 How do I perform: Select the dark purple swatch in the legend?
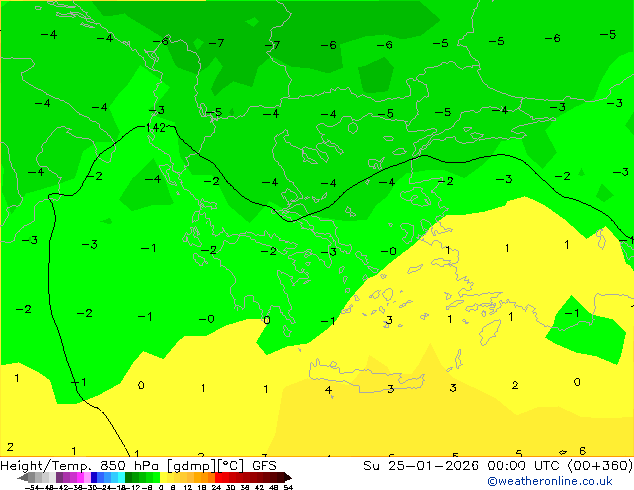(x=59, y=477)
